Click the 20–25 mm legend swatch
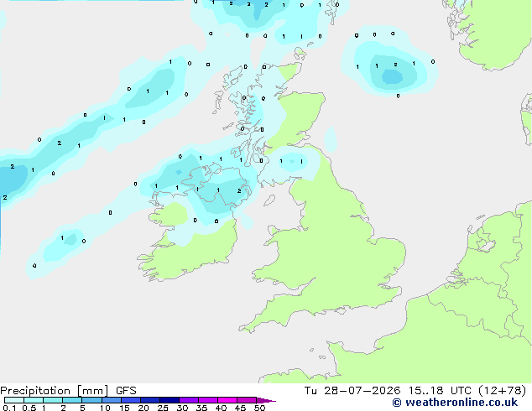The height and width of the screenshot is (411, 532). tap(150, 400)
